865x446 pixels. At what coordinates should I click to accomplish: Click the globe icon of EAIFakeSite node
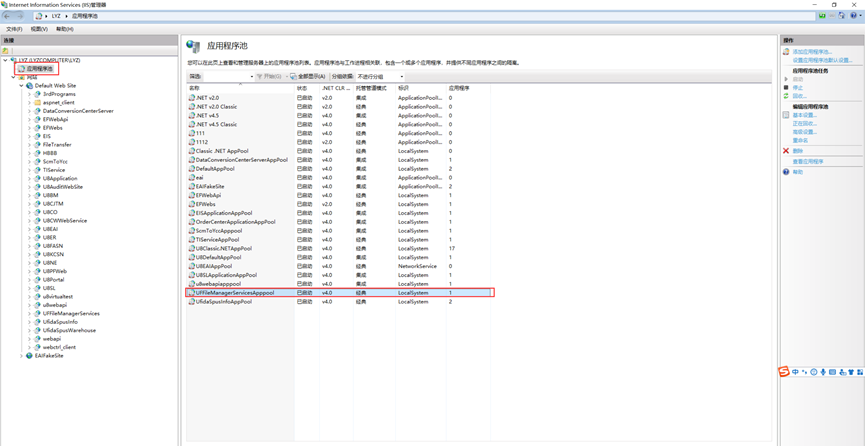29,356
